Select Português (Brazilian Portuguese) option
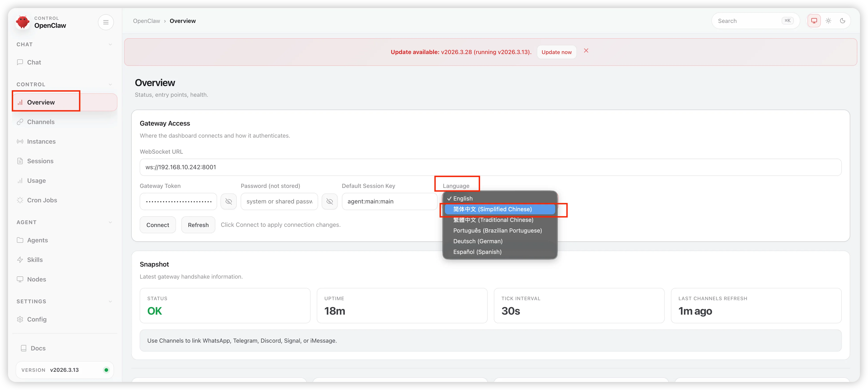Viewport: 868px width, 390px height. pyautogui.click(x=500, y=231)
